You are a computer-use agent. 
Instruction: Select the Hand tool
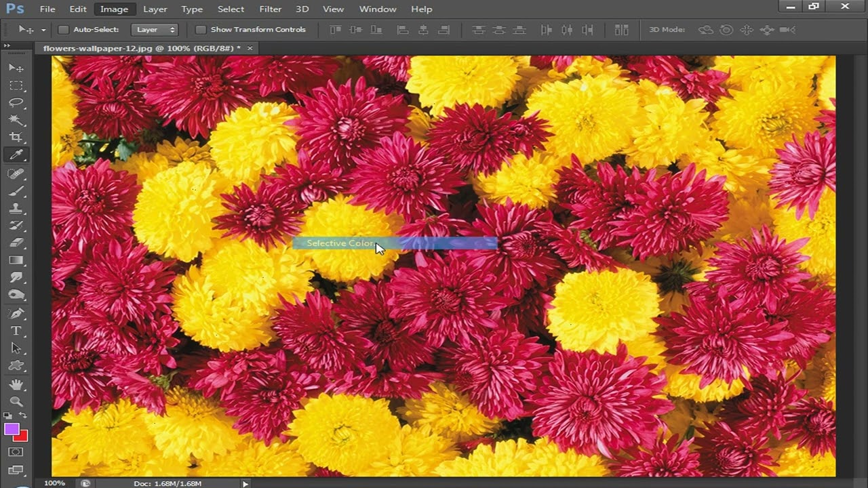[x=16, y=384]
